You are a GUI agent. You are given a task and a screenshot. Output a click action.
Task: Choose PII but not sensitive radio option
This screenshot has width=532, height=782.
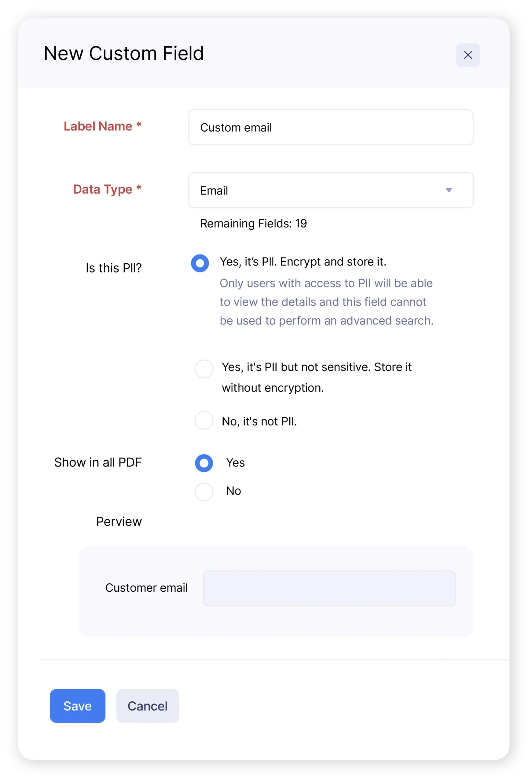click(x=204, y=369)
